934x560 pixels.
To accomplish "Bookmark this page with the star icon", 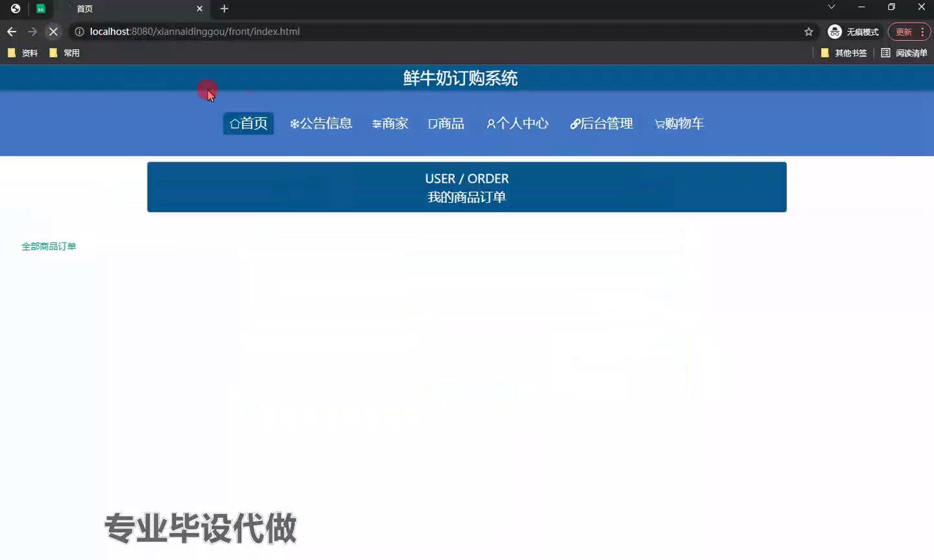I will [808, 32].
